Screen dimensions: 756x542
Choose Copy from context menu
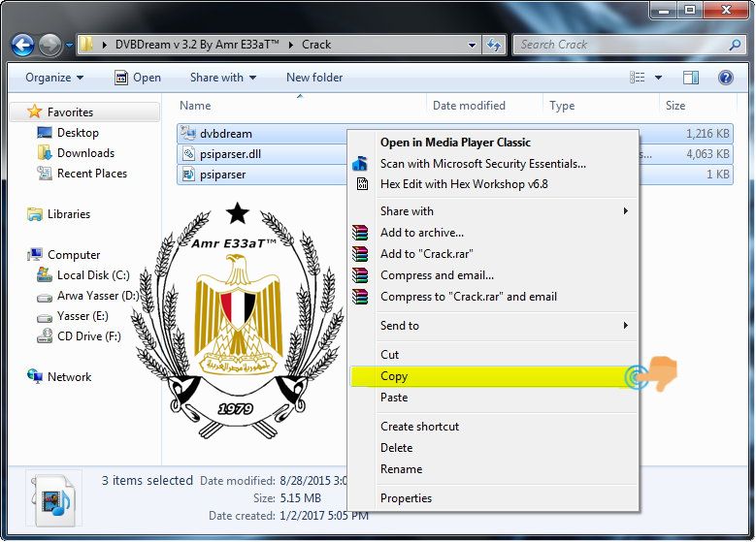494,376
